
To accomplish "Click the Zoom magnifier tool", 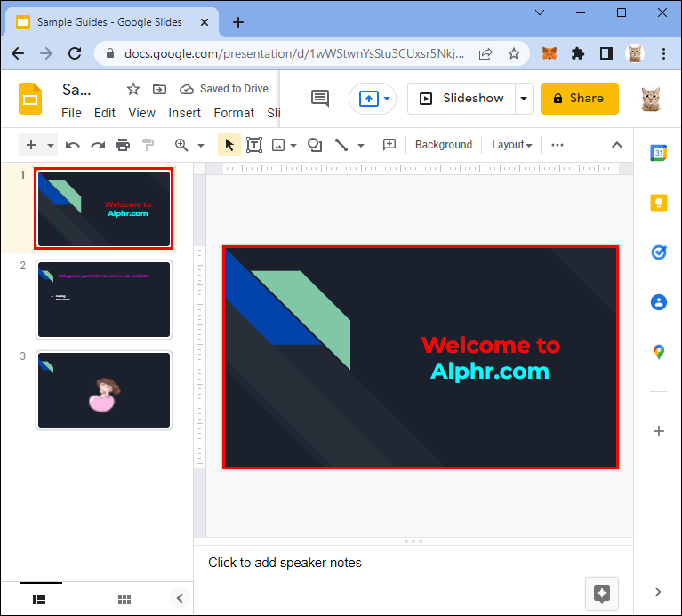I will [x=181, y=145].
